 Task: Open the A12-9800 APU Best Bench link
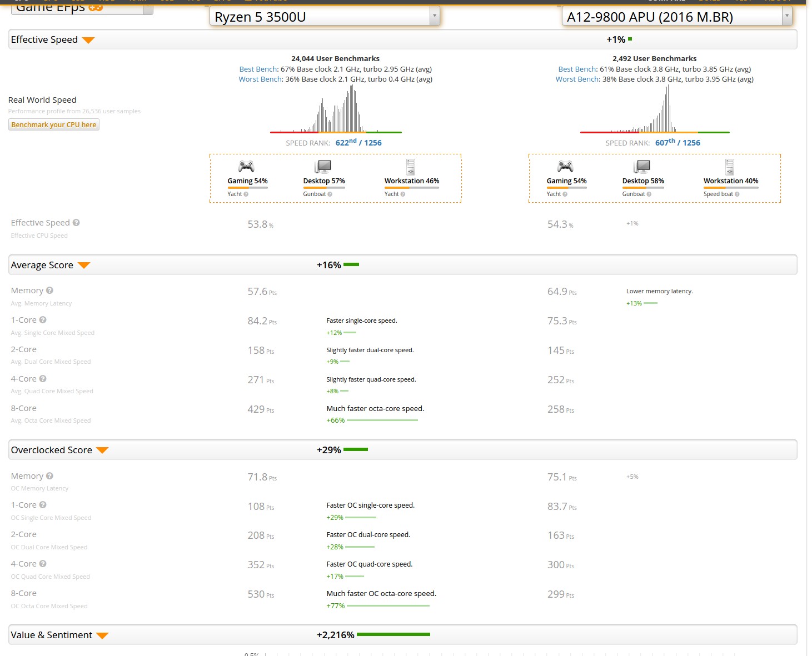577,69
